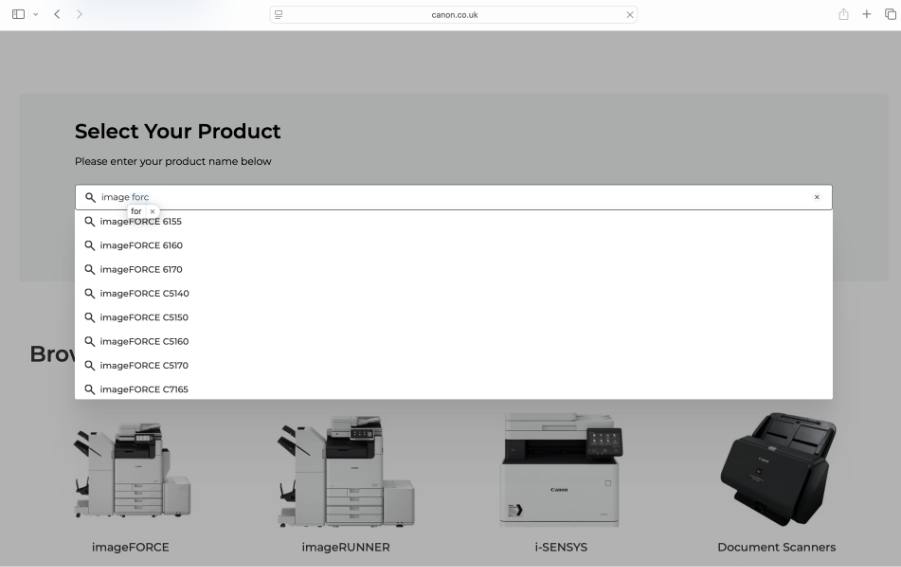Select imageFORCE C7165 suggestion

pyautogui.click(x=144, y=390)
